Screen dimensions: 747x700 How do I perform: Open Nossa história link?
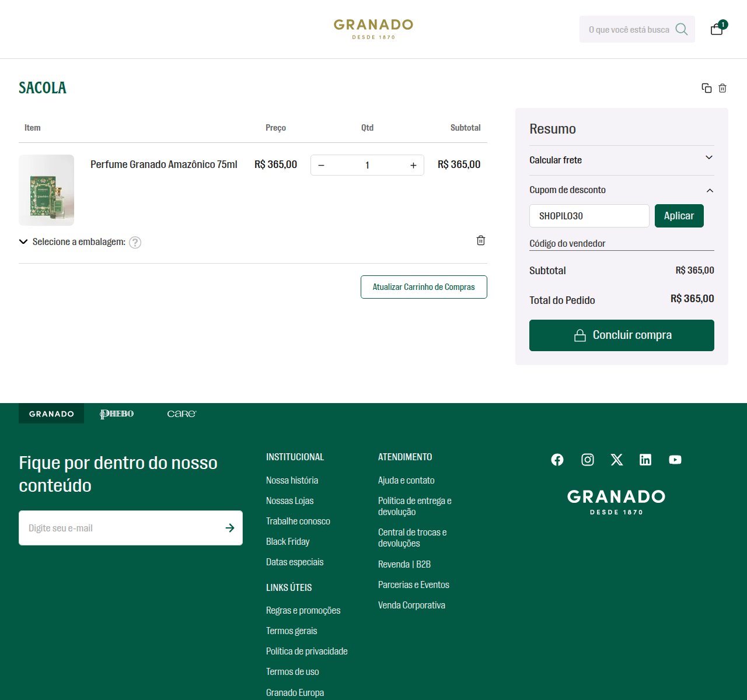(x=292, y=480)
